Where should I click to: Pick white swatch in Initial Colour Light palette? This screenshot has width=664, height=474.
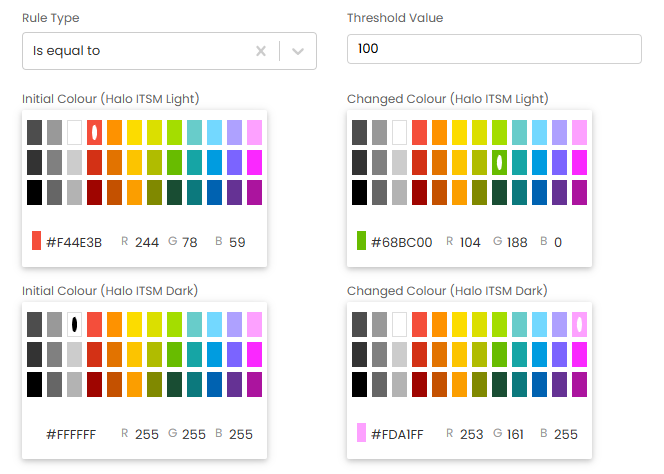pos(75,131)
